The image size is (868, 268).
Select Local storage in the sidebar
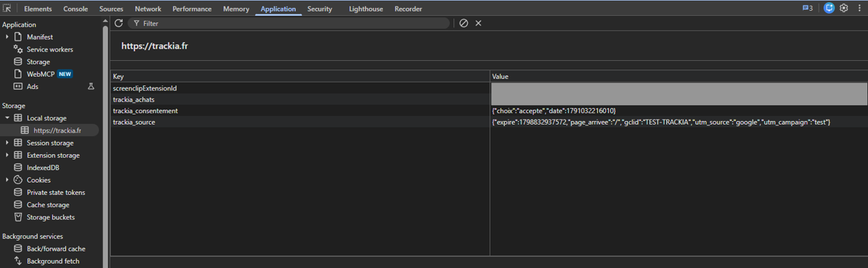[46, 118]
